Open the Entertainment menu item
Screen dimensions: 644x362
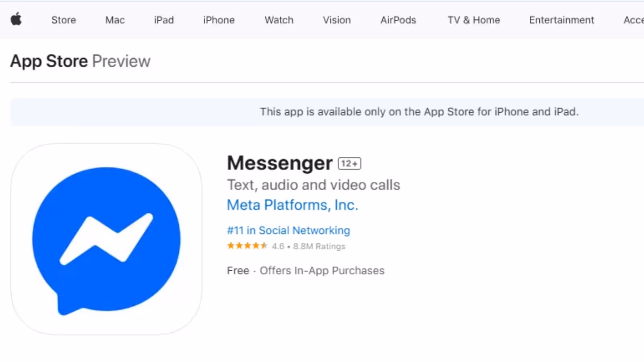tap(561, 20)
